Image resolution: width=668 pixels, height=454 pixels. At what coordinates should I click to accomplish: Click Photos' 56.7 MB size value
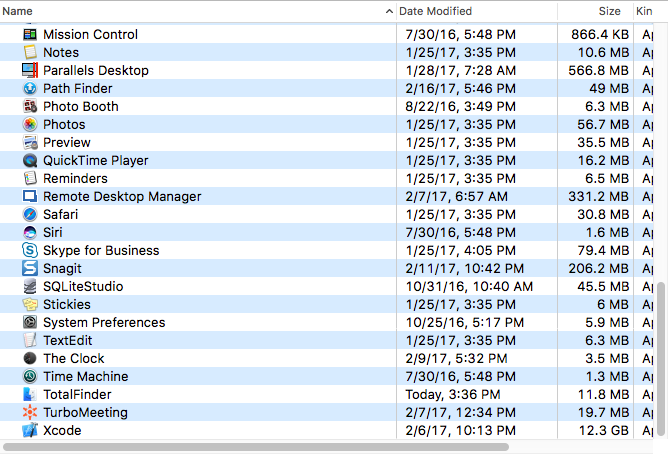pos(603,124)
